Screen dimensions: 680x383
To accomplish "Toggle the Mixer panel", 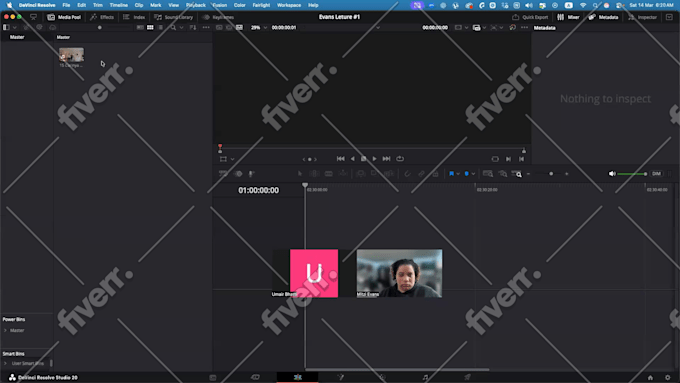I will point(568,17).
